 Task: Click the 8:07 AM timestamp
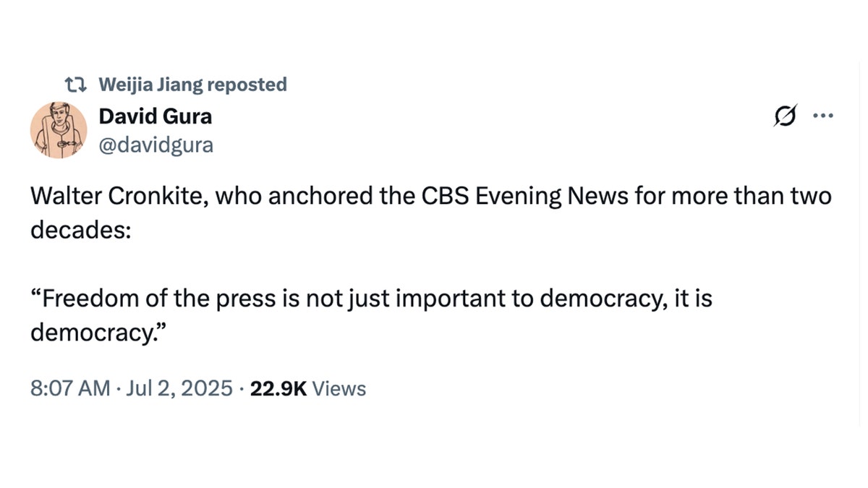click(x=70, y=389)
